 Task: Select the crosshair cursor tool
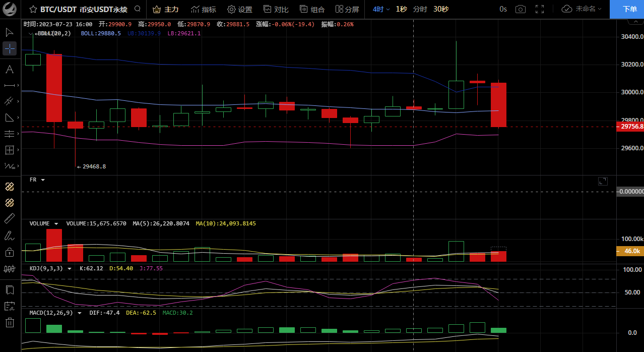click(10, 49)
